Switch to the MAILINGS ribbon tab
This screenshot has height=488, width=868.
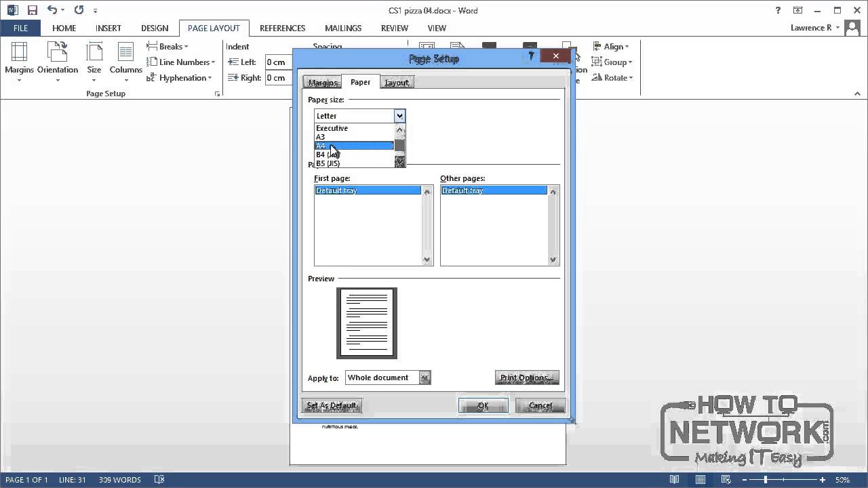[x=343, y=28]
